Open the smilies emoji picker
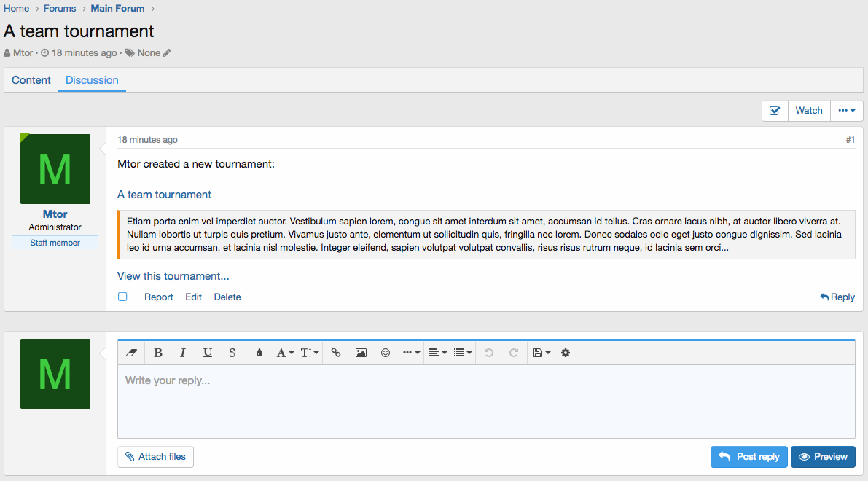868x481 pixels. (x=386, y=353)
